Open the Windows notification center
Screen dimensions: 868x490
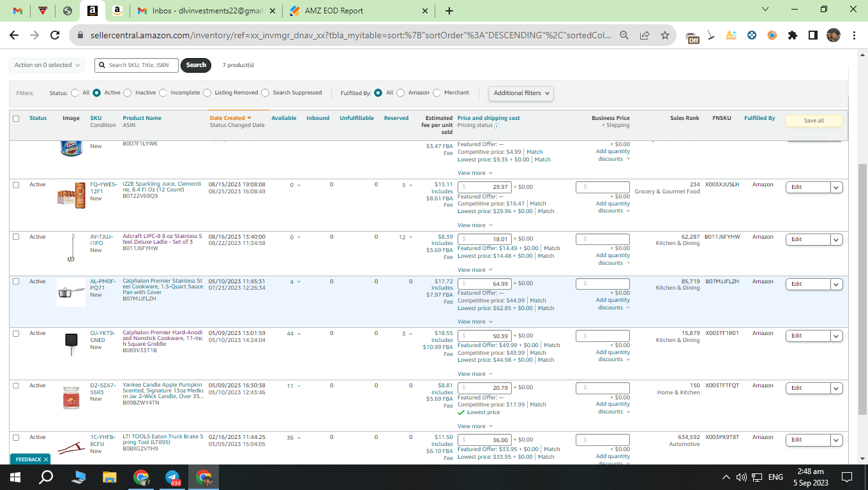click(x=847, y=477)
